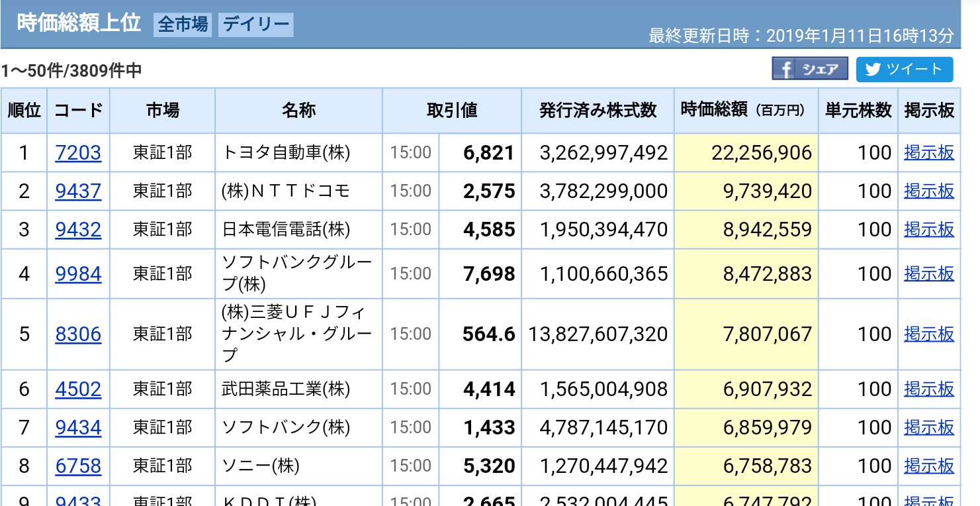Click the 発行済み株式数 column header
The image size is (980, 506).
[598, 110]
